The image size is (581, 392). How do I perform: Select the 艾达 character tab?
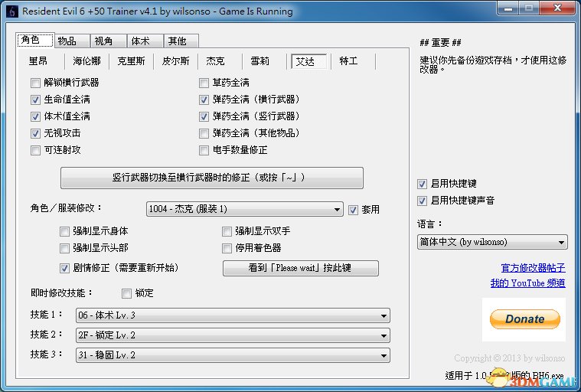[308, 61]
